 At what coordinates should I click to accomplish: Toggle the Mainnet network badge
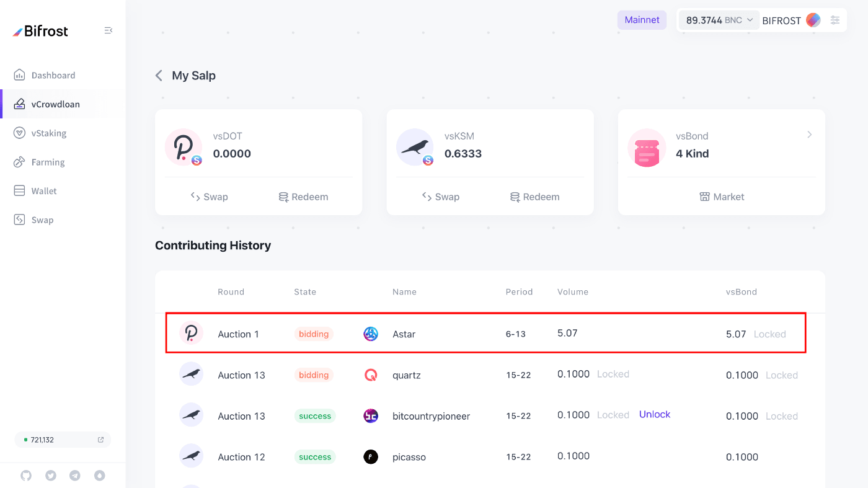[642, 20]
